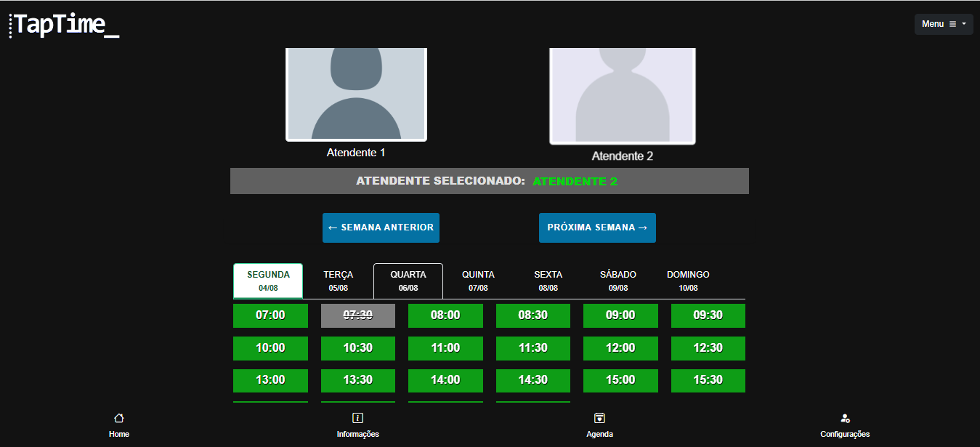Select the 15:30 appointment slot
The width and height of the screenshot is (980, 447).
(708, 380)
